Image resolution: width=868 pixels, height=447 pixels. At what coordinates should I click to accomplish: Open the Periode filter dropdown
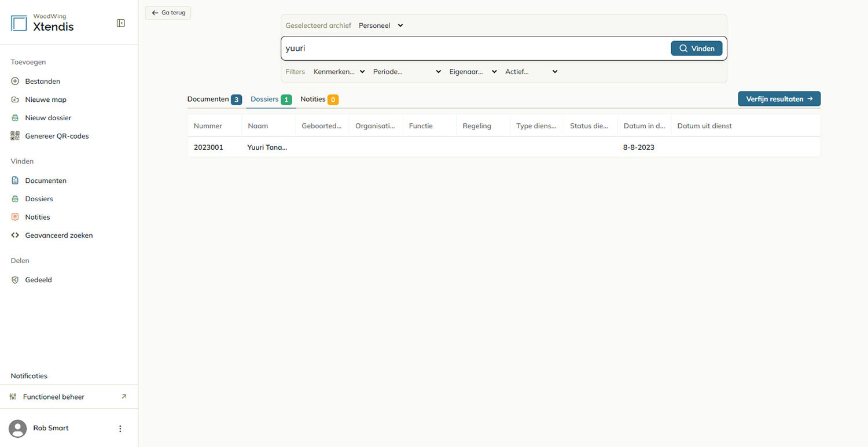[407, 72]
